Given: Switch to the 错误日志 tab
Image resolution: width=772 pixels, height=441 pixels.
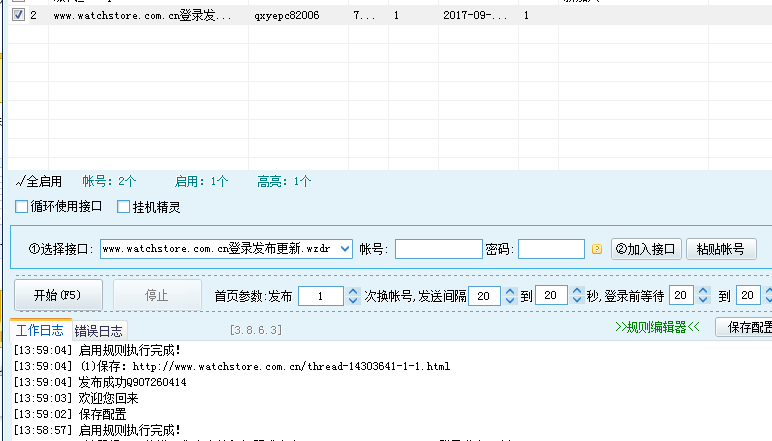Looking at the screenshot, I should [x=99, y=331].
